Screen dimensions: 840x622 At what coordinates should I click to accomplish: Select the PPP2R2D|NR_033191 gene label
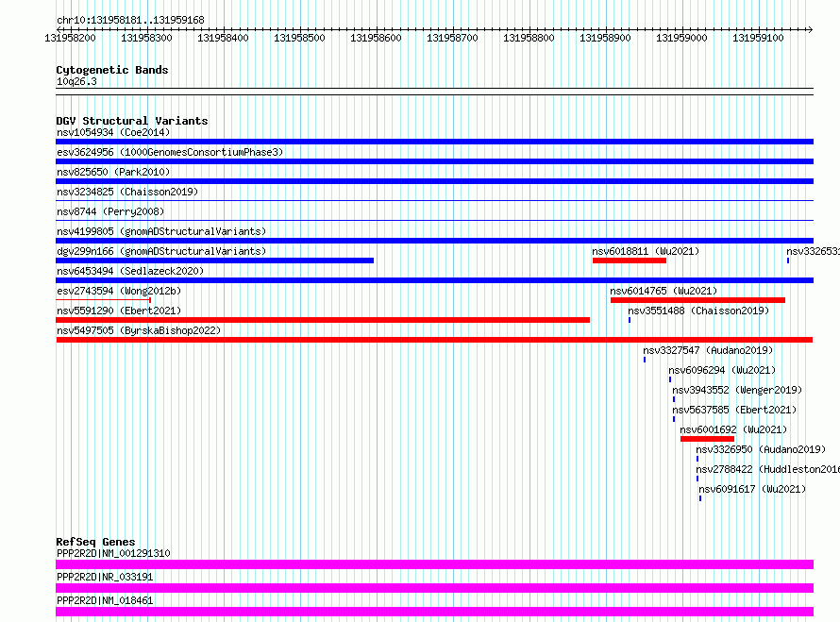click(x=105, y=577)
